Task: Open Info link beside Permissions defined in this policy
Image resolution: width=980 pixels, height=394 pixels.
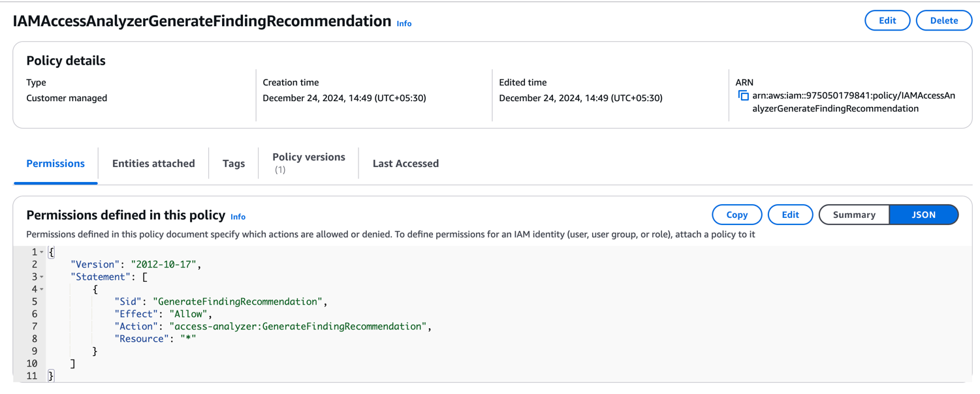Action: [238, 217]
